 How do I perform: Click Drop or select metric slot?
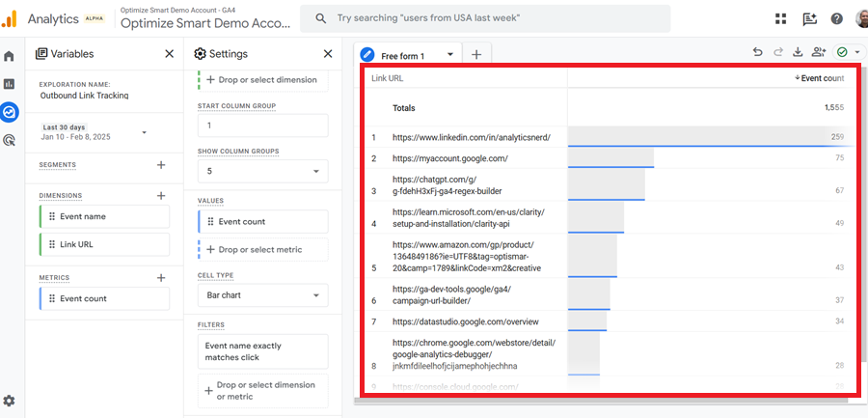click(263, 249)
